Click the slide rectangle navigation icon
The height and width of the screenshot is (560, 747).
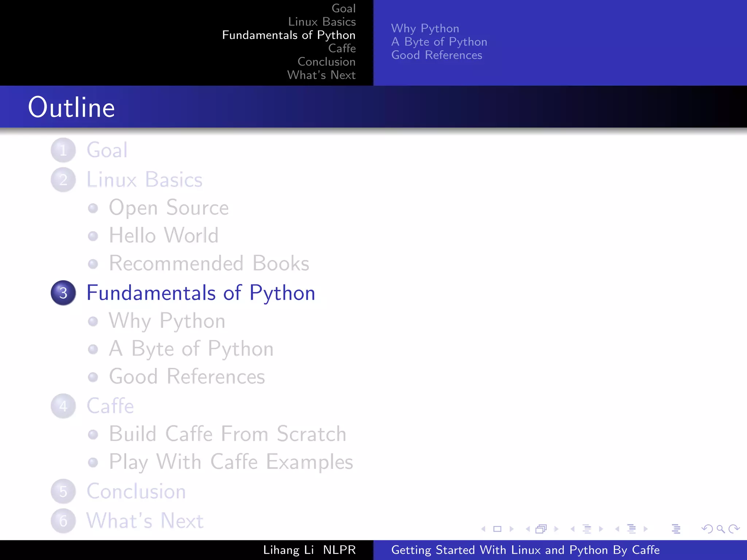click(497, 529)
